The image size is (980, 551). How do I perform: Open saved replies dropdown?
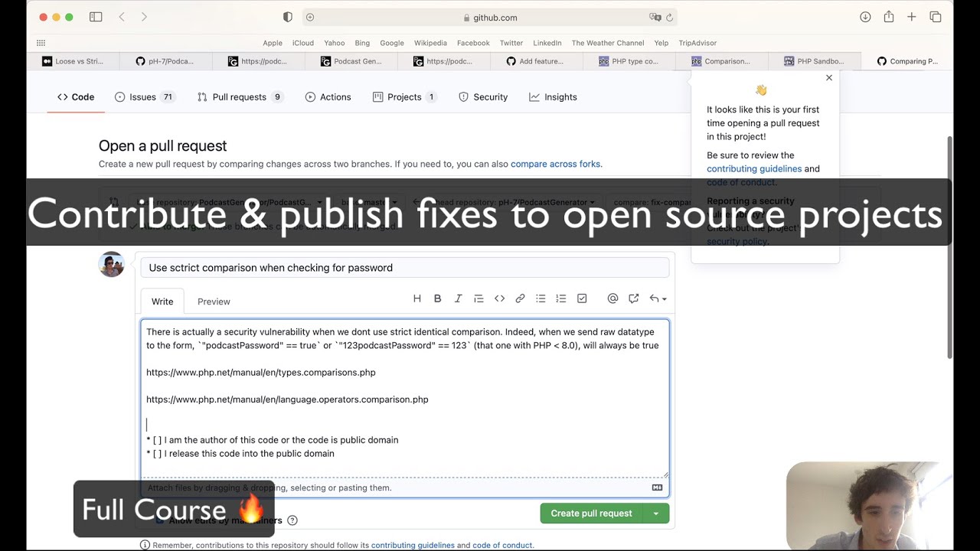point(658,298)
